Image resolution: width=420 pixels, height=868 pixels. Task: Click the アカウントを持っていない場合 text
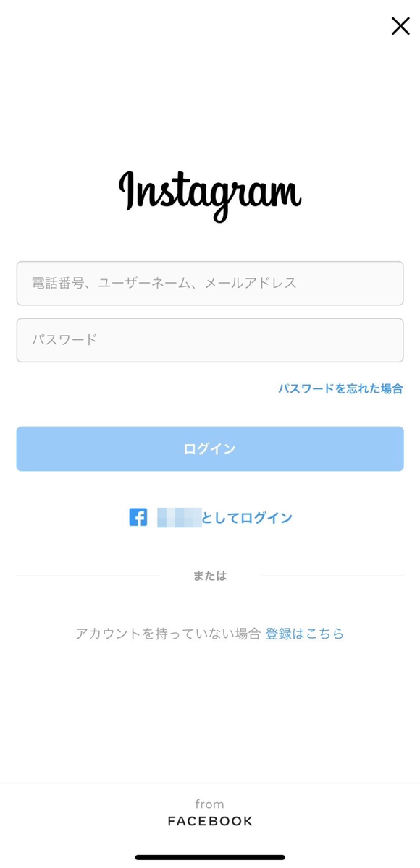click(168, 634)
